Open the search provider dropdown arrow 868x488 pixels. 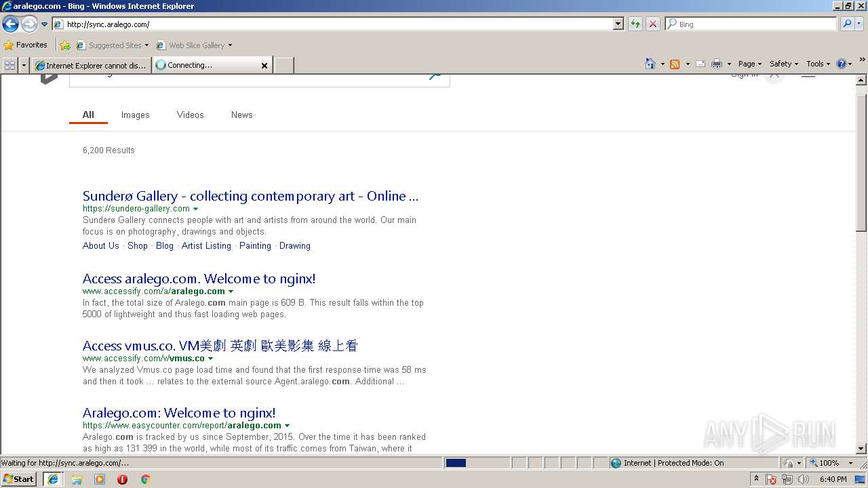pos(859,24)
